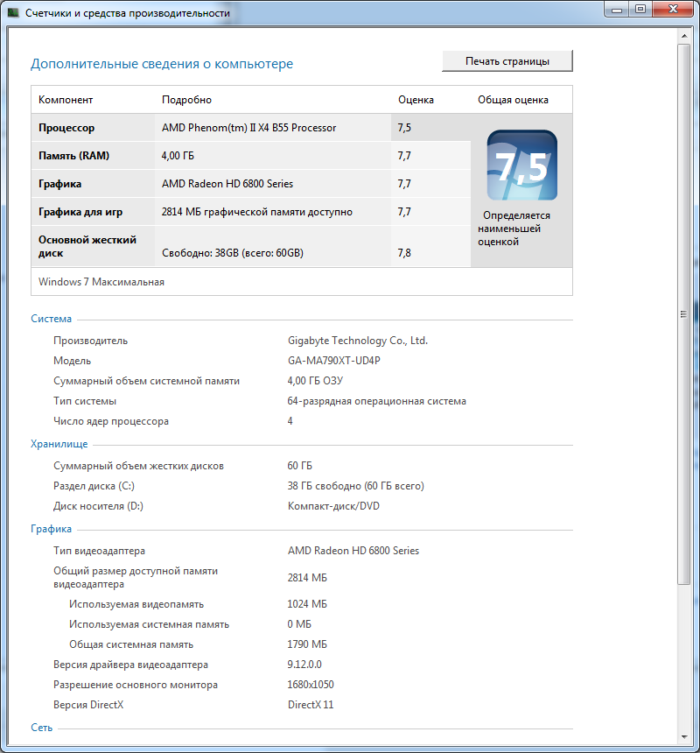Minimize the performance counters window

click(617, 9)
